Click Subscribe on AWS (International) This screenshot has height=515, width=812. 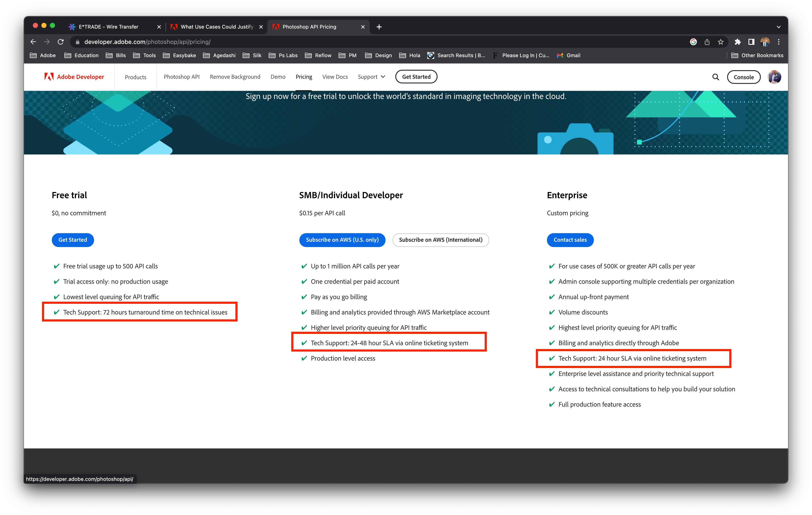coord(440,240)
